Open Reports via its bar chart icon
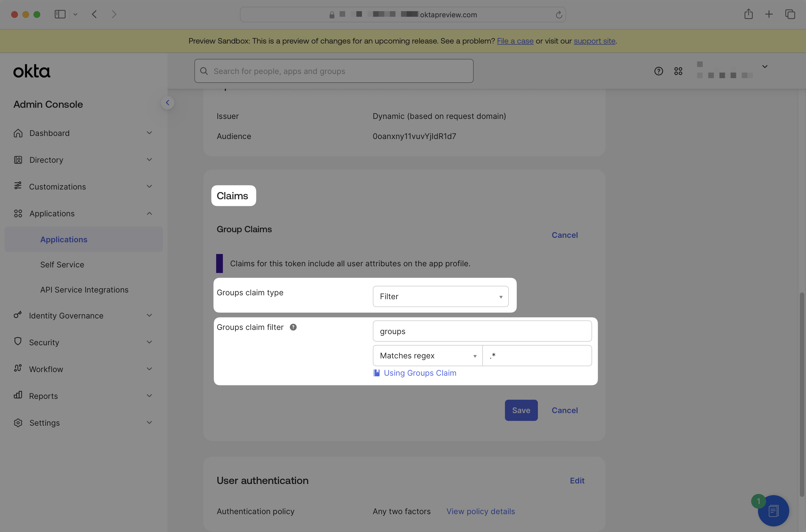 [18, 396]
